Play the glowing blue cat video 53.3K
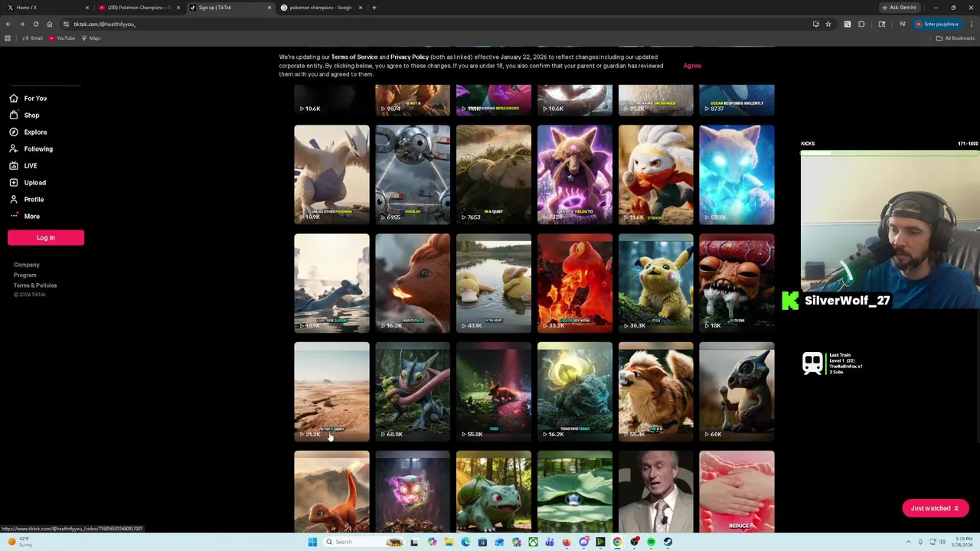The image size is (980, 551). click(737, 174)
